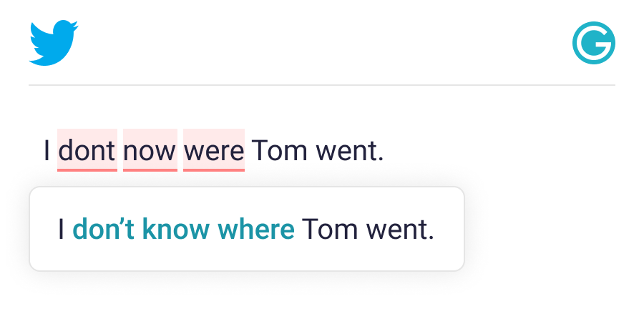The width and height of the screenshot is (644, 329).
Task: Select the misspelled word "dont"
Action: 87,151
